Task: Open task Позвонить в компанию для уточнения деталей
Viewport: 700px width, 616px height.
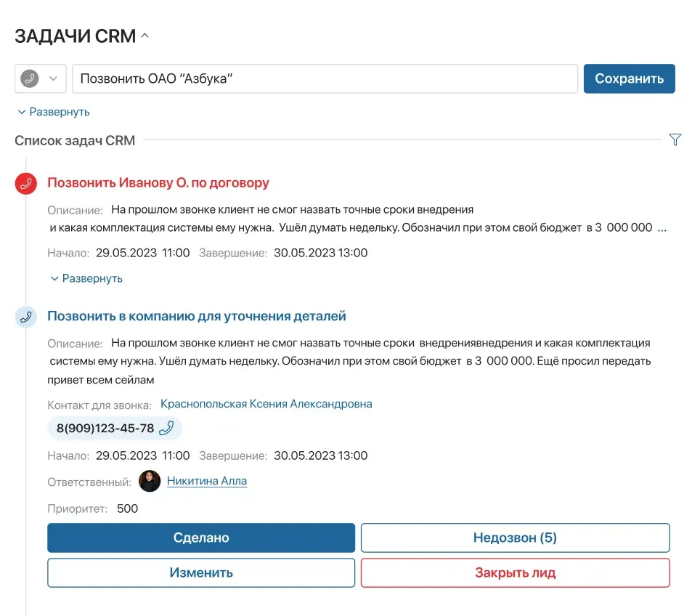Action: tap(197, 316)
